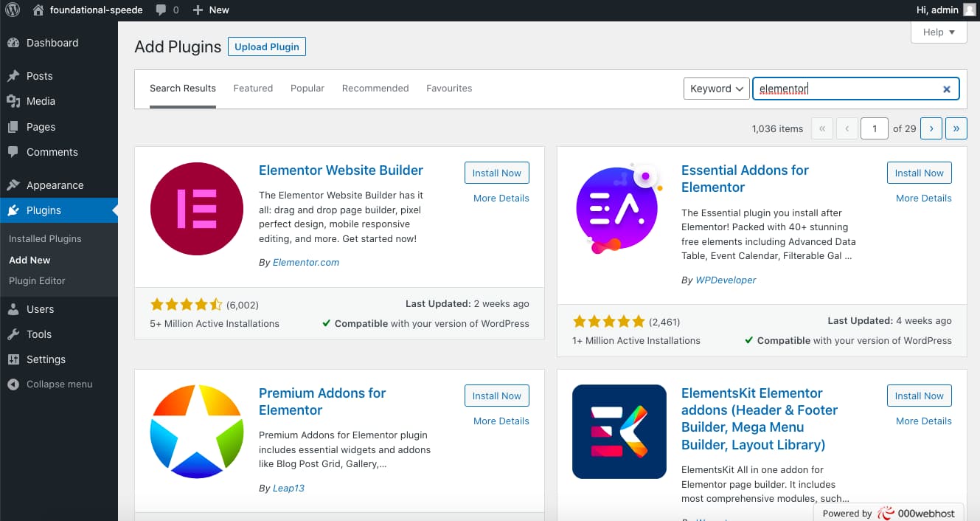Collapse the admin sidebar menu

point(50,384)
